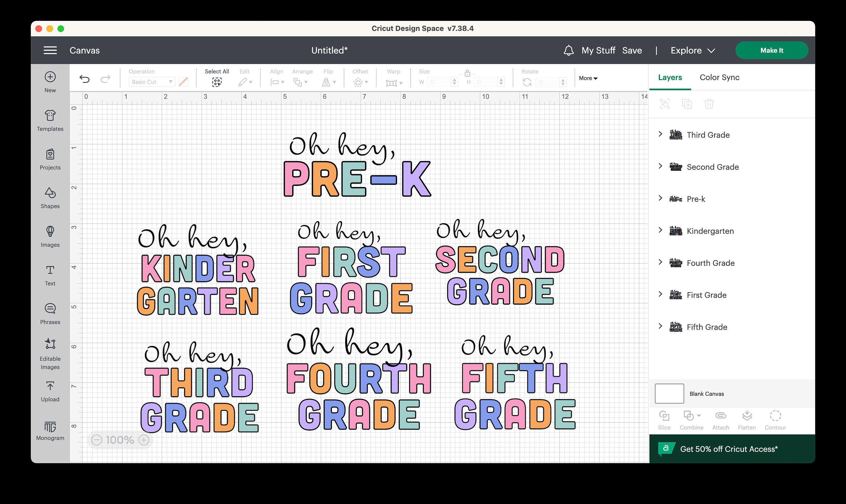Click the Make It button

pyautogui.click(x=772, y=50)
